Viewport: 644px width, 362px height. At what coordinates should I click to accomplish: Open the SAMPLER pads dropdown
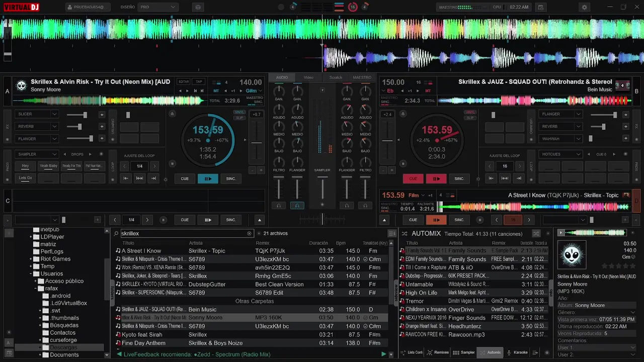click(36, 154)
